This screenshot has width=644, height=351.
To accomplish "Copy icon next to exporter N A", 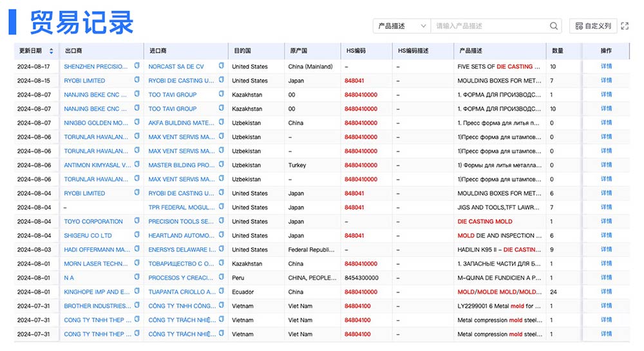I will tap(137, 277).
